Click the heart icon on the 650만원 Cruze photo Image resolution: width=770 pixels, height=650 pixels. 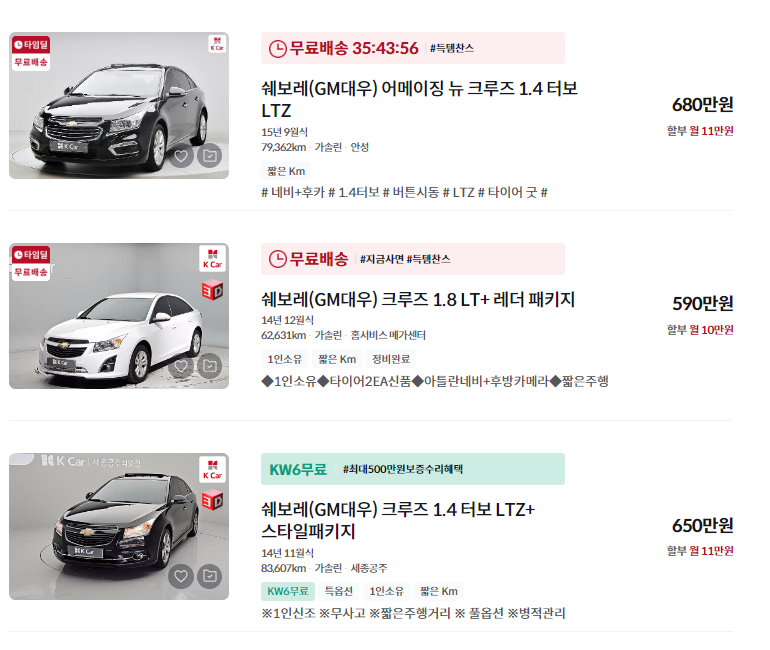(x=181, y=576)
